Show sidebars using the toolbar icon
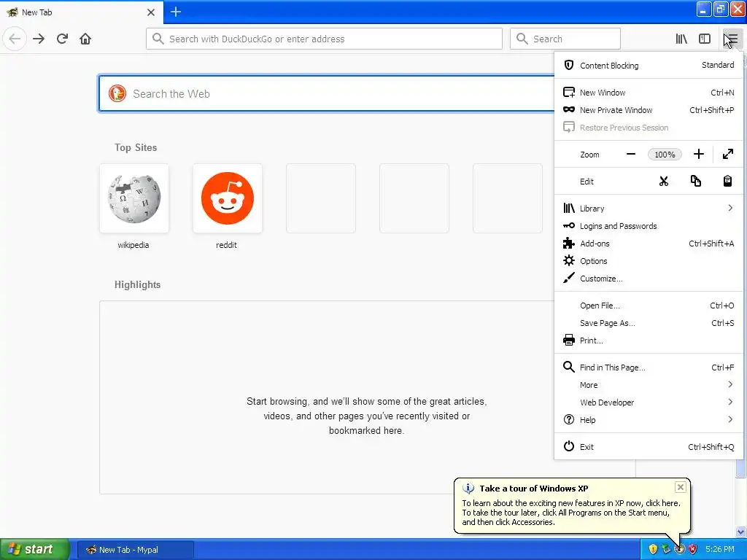This screenshot has width=747, height=560. point(705,39)
